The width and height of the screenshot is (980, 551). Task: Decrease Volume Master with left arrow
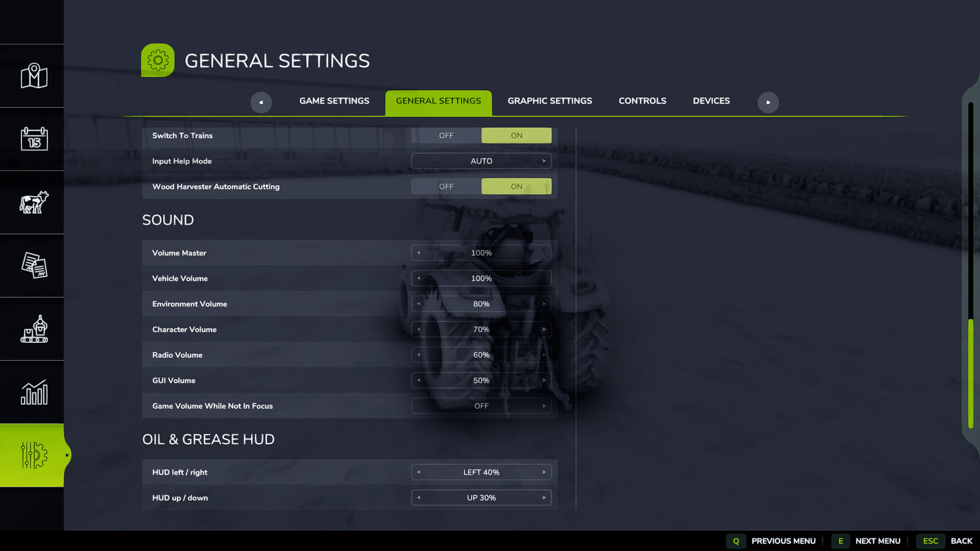click(419, 253)
